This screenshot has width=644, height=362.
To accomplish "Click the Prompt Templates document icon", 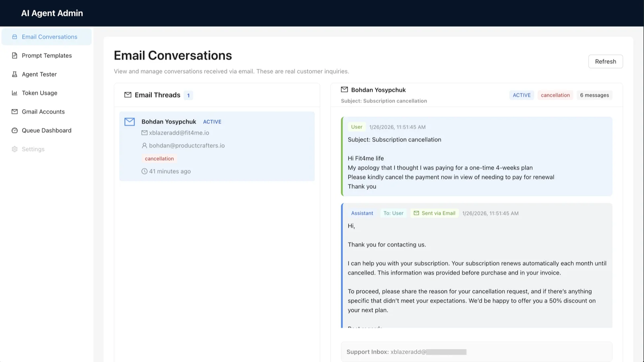I will click(x=14, y=56).
